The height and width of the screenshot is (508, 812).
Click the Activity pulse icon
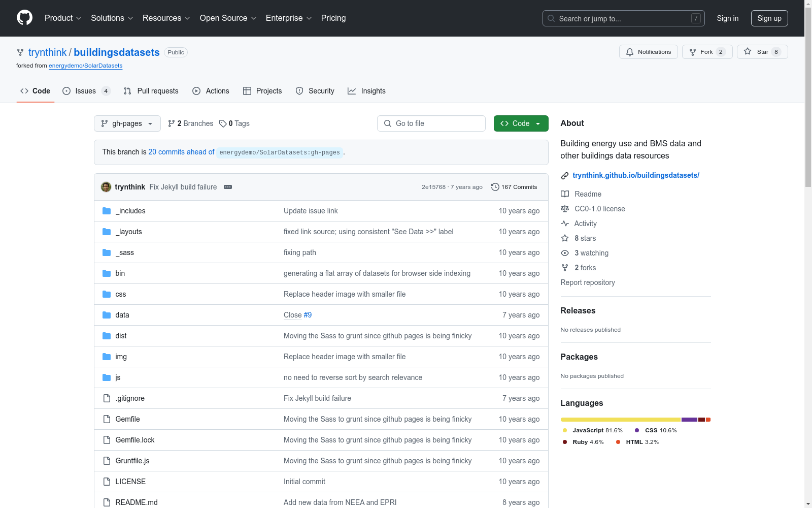(x=565, y=224)
